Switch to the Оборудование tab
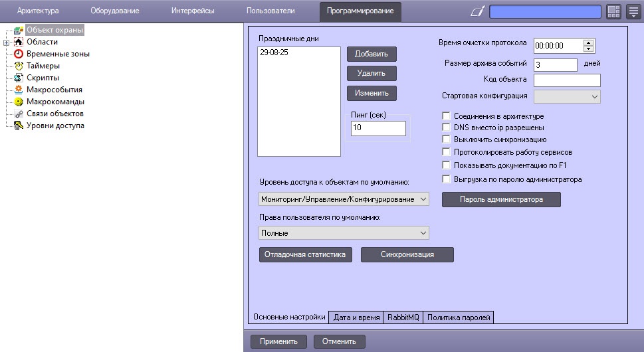 [x=114, y=11]
